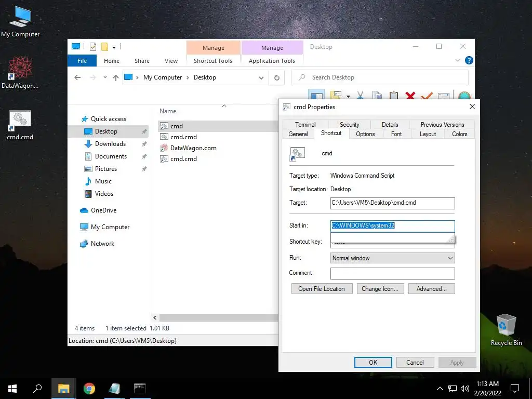
Task: Open Recycle Bin on desktop
Action: coord(506,330)
